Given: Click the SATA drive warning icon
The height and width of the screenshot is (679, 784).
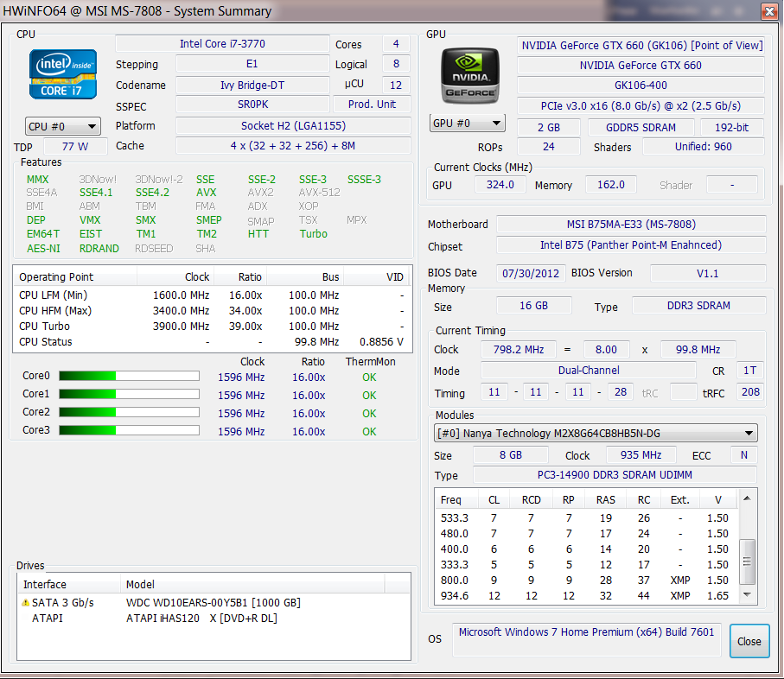Looking at the screenshot, I should point(26,603).
